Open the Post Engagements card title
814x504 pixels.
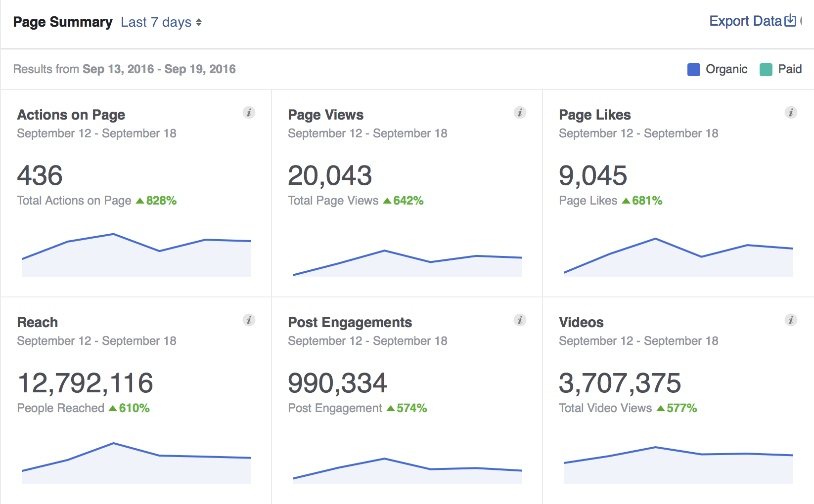coord(350,322)
